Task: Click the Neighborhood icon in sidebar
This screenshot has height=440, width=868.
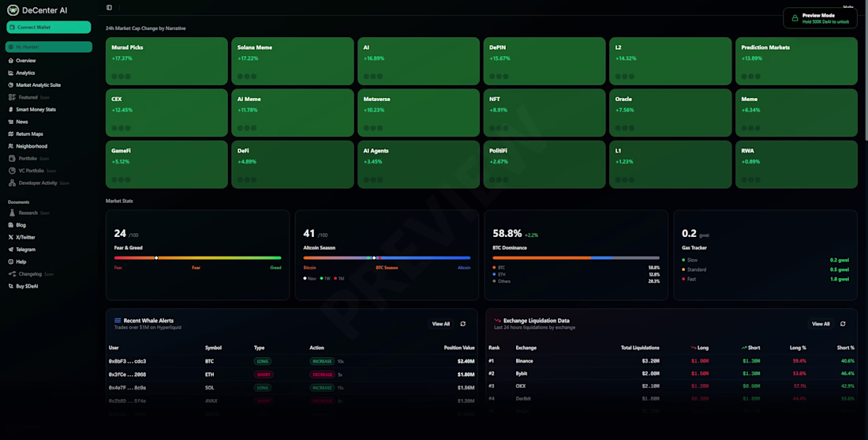Action: coord(10,146)
